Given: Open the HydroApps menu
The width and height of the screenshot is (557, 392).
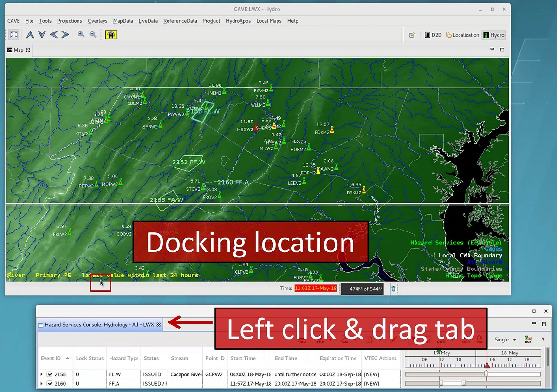Looking at the screenshot, I should (x=238, y=21).
